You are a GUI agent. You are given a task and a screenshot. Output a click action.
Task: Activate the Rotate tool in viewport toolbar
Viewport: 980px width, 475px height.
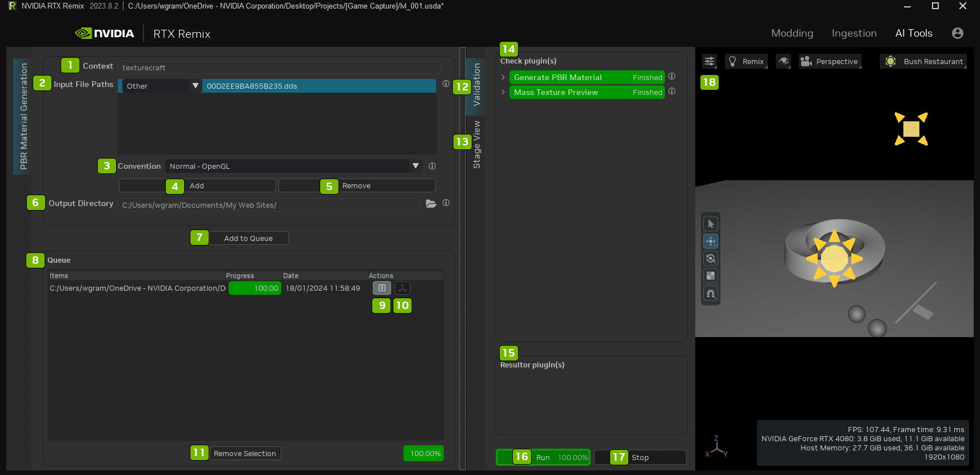pyautogui.click(x=711, y=259)
